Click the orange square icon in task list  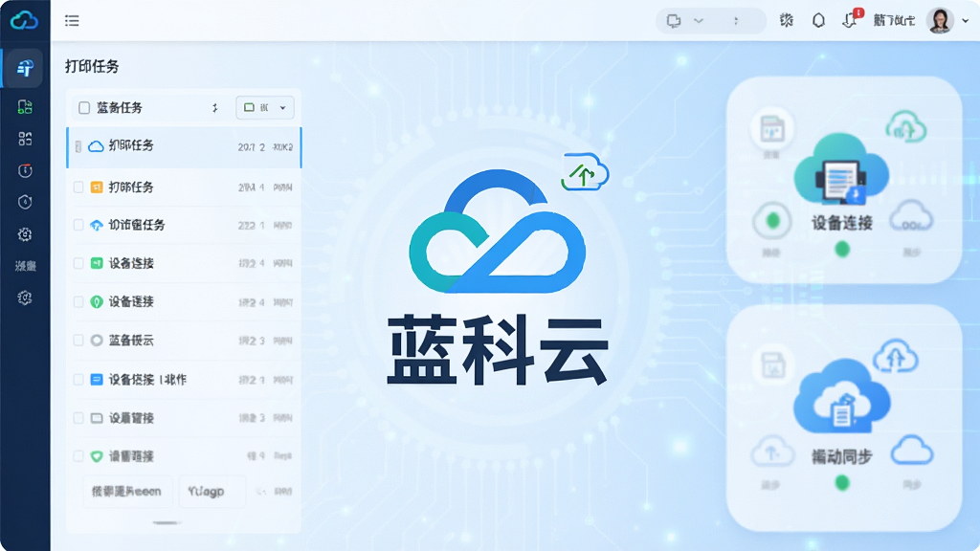click(97, 187)
